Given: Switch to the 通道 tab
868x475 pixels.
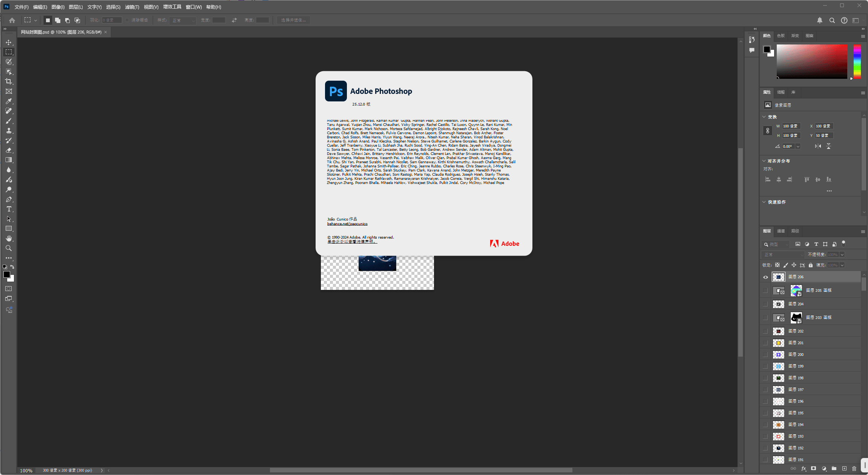Looking at the screenshot, I should [x=781, y=231].
